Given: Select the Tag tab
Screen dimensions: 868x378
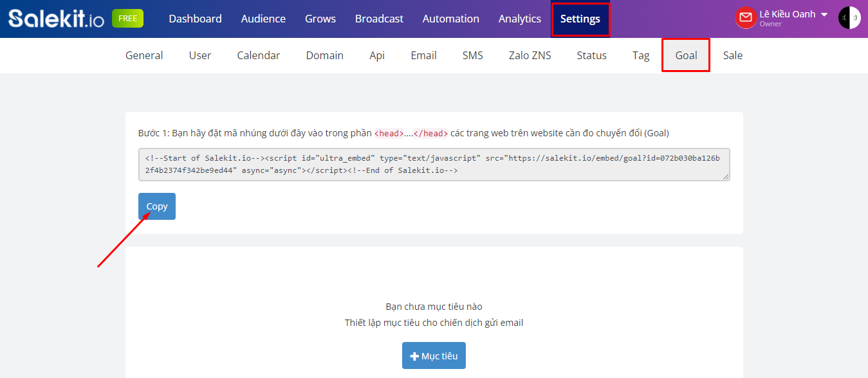Looking at the screenshot, I should [x=641, y=55].
